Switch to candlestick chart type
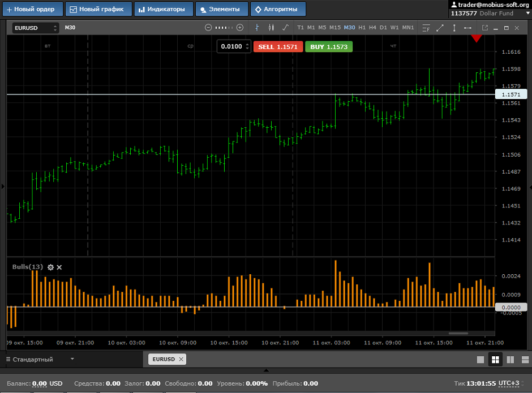Screen dimensions: 532x393 click(x=271, y=28)
